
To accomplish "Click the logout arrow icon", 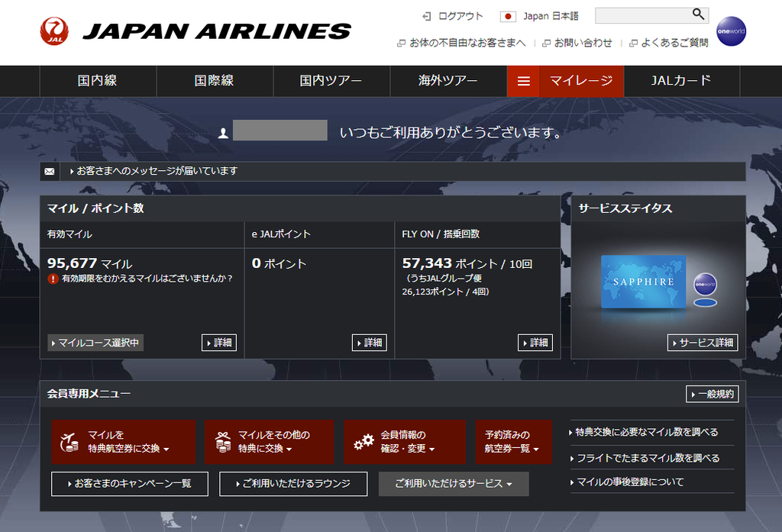I will (x=426, y=17).
